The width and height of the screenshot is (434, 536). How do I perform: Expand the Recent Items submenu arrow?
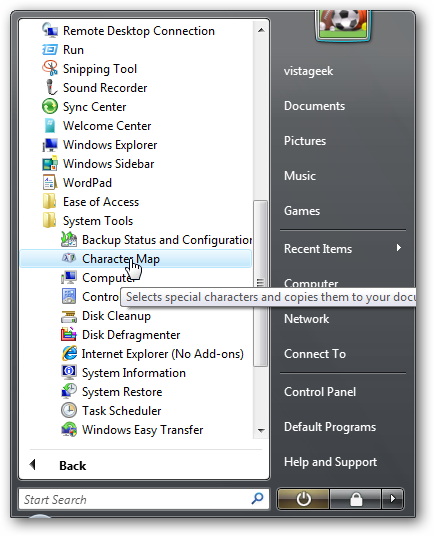[398, 248]
